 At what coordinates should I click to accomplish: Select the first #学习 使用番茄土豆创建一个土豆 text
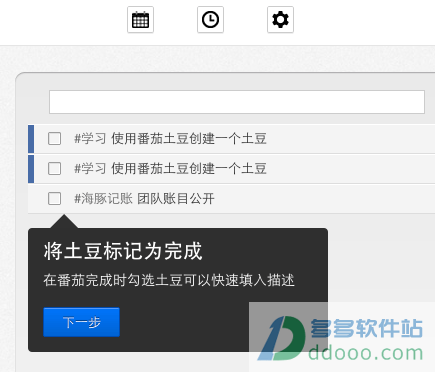coord(170,138)
